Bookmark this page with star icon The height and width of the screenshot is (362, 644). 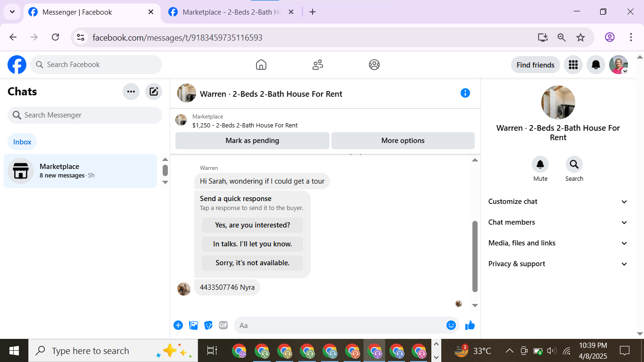[x=581, y=37]
